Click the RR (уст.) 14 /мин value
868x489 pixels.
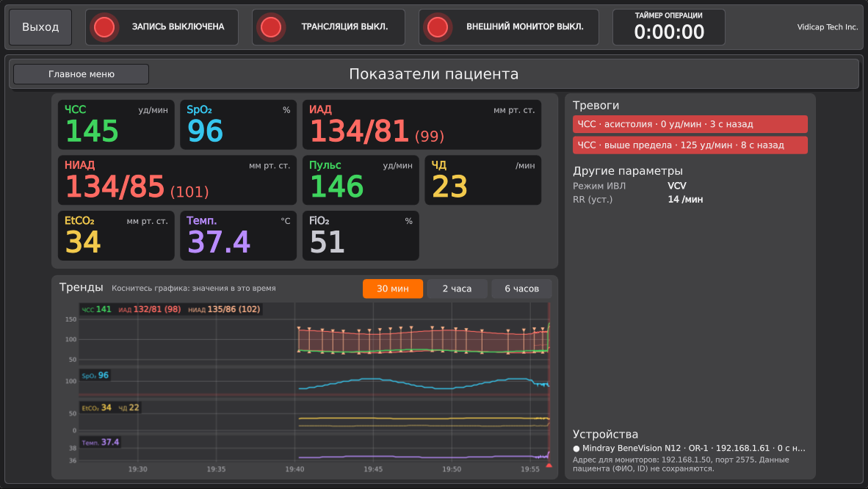tap(685, 200)
